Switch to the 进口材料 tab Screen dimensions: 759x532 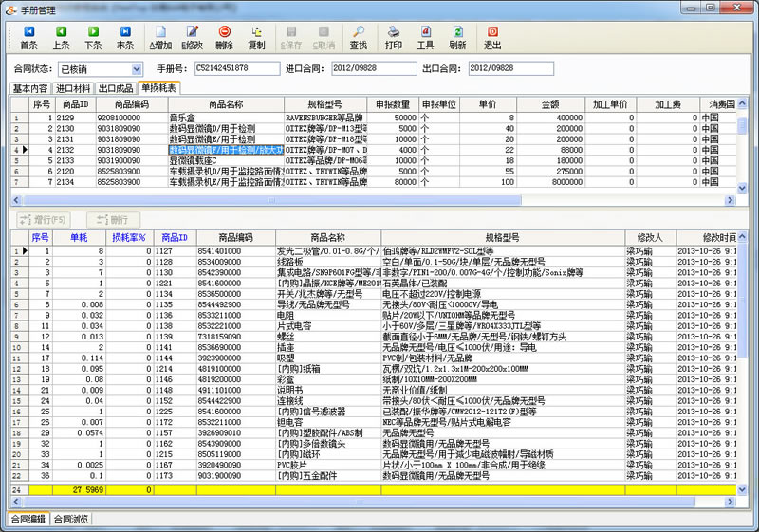click(x=73, y=88)
